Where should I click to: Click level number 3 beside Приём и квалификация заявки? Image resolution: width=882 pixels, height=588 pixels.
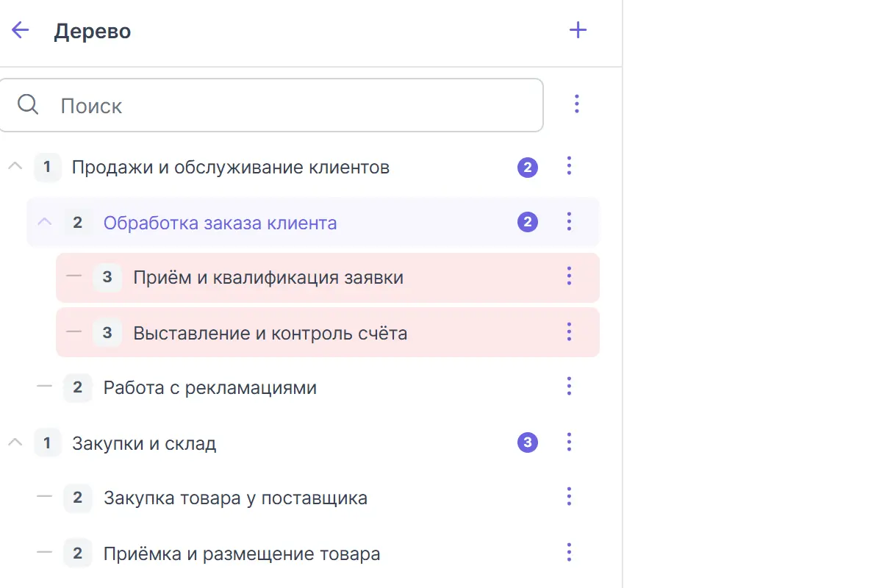point(107,277)
